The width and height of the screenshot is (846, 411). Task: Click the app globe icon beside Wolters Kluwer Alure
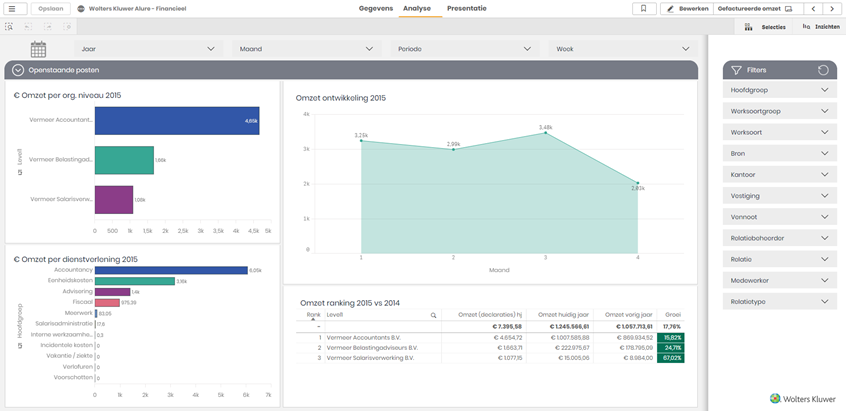point(81,9)
